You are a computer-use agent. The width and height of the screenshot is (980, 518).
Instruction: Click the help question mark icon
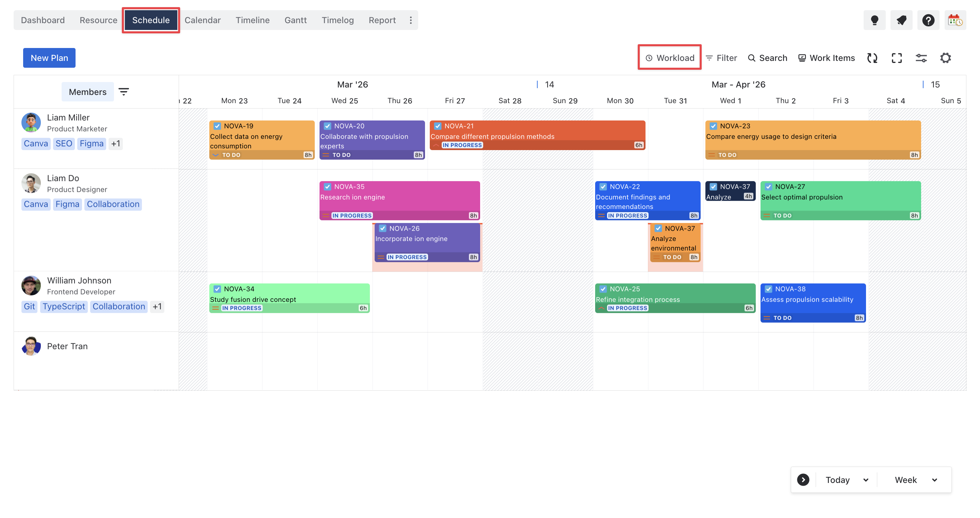tap(928, 20)
